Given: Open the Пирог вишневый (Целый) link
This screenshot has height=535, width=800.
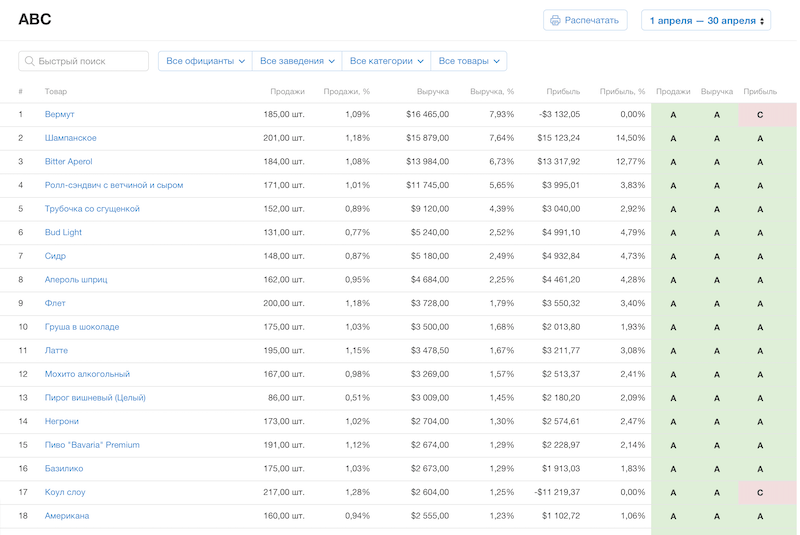Looking at the screenshot, I should click(x=95, y=398).
